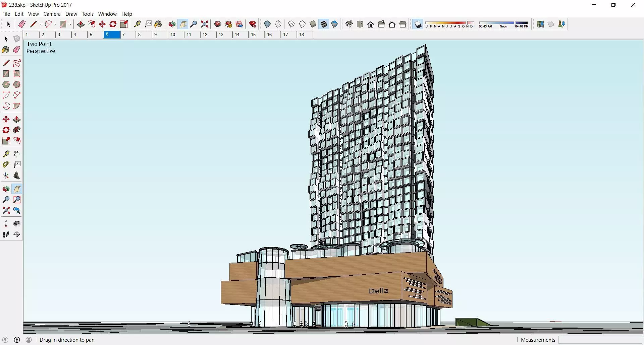Open the Tools menu
Image resolution: width=644 pixels, height=345 pixels.
tap(88, 14)
